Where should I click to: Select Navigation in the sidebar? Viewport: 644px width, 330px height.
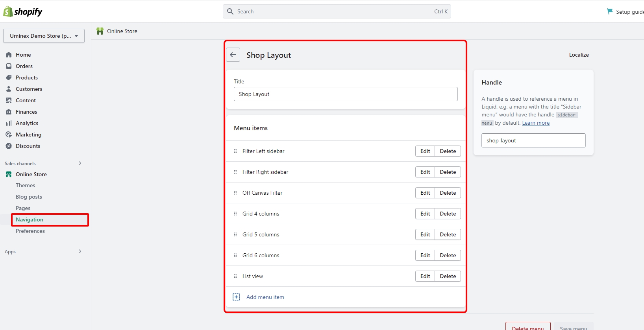(x=30, y=219)
